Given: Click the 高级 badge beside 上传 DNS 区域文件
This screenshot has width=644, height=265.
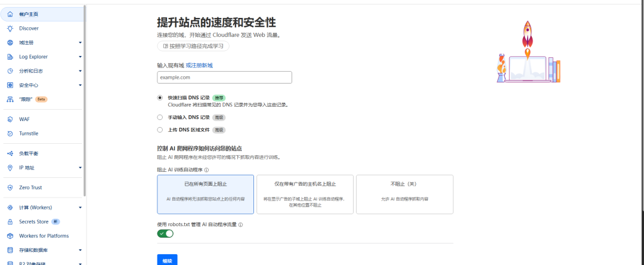Looking at the screenshot, I should (x=219, y=130).
